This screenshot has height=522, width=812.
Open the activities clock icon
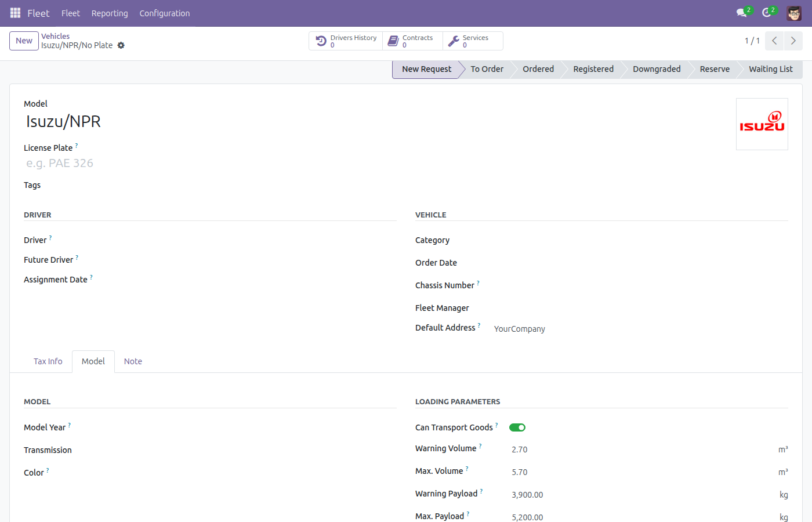(x=767, y=13)
